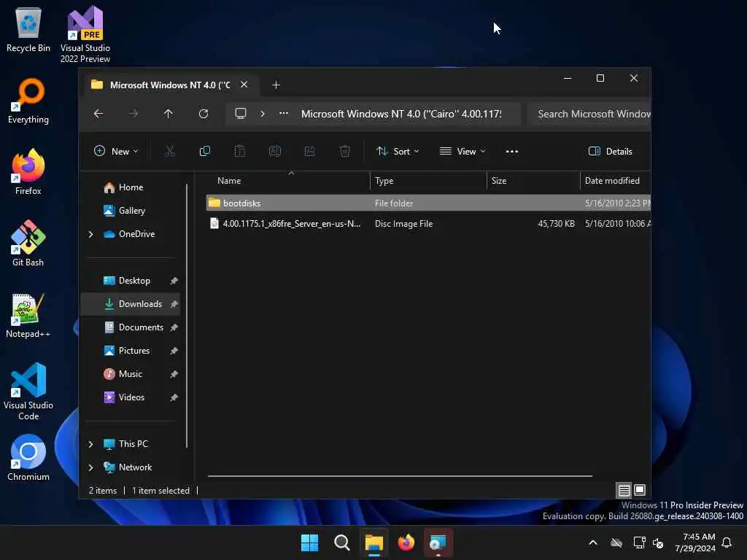The height and width of the screenshot is (560, 747).
Task: Open the New dropdown menu
Action: tap(116, 152)
